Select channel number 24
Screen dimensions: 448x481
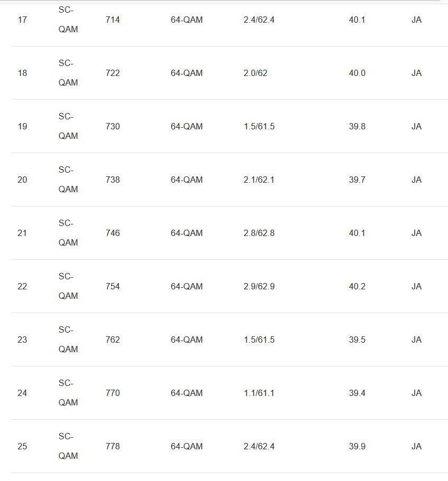(x=22, y=393)
